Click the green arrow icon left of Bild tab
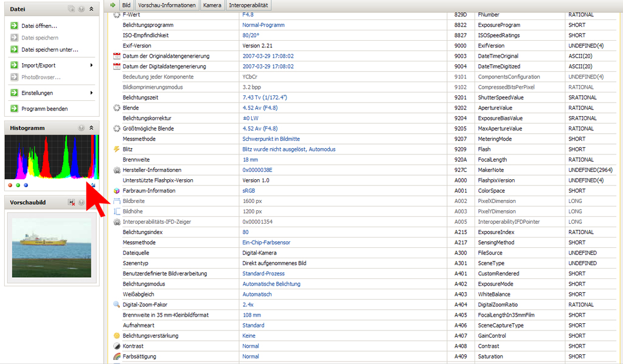Screen dimensions: 623x364 (113, 5)
